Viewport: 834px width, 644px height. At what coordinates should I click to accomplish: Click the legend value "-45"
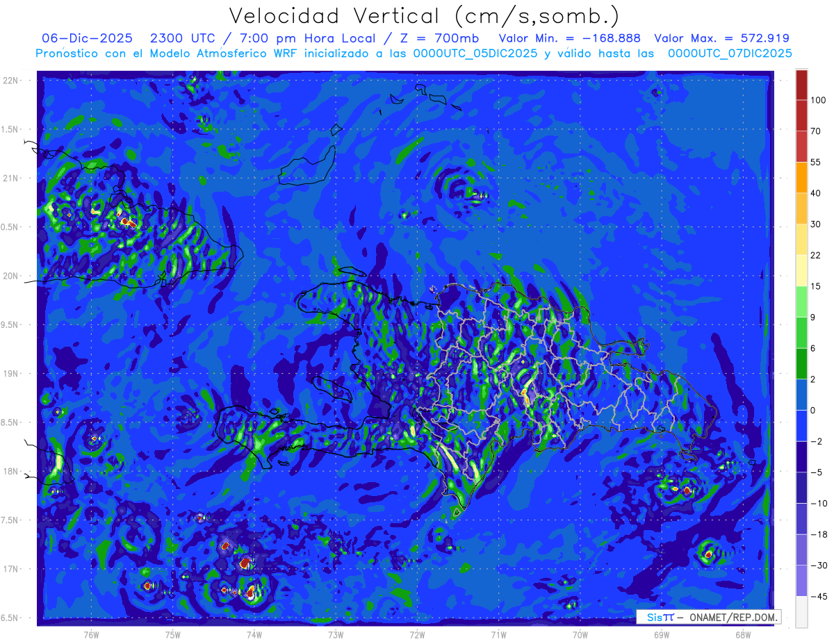coord(818,595)
